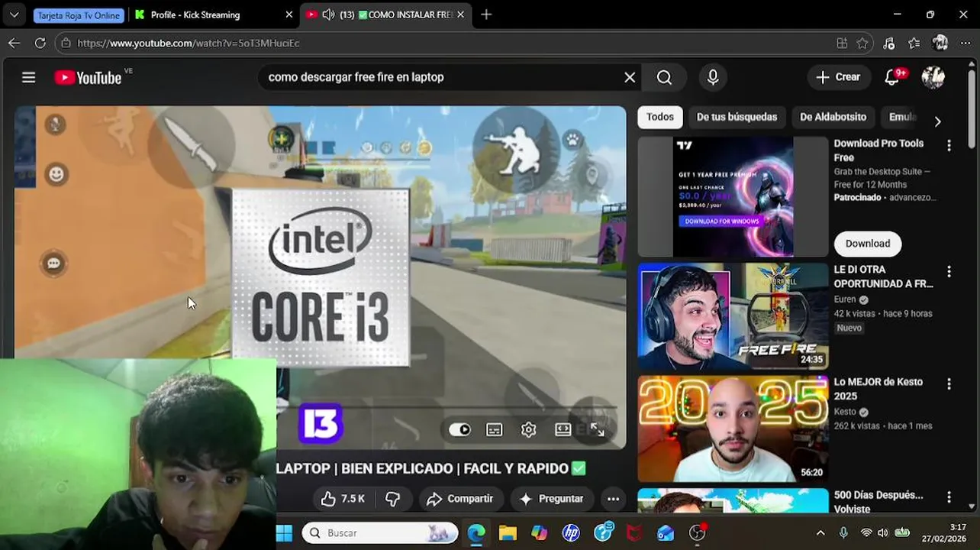Click the Compartir share button

[460, 499]
